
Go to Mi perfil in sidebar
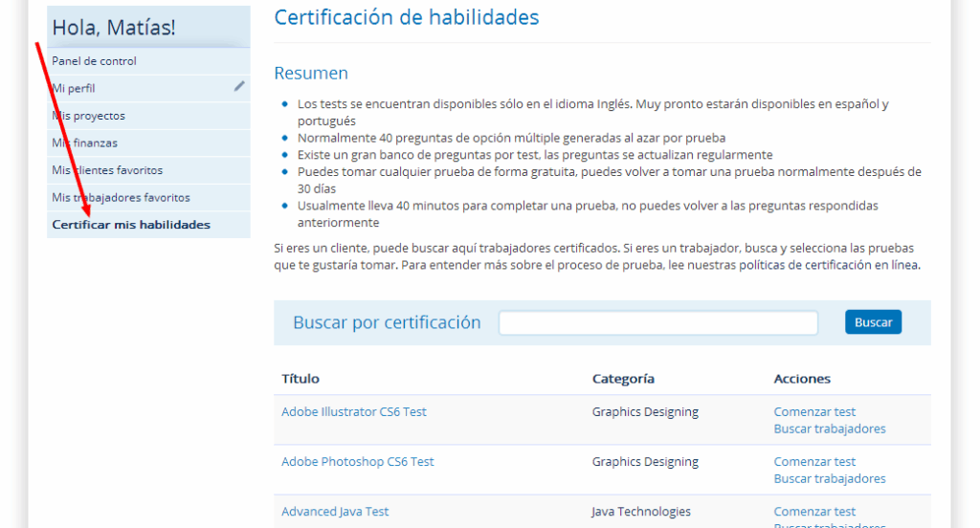(x=74, y=89)
